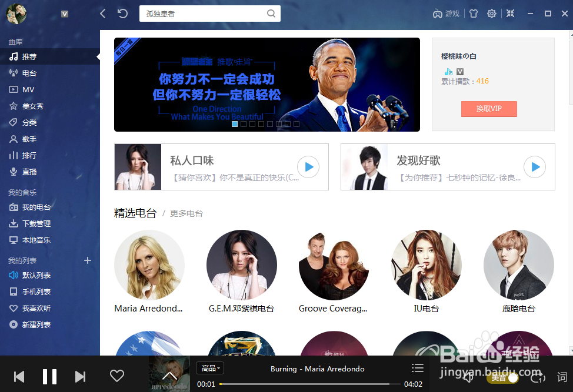
Task: Expand the now-playing album cover
Action: [x=169, y=374]
